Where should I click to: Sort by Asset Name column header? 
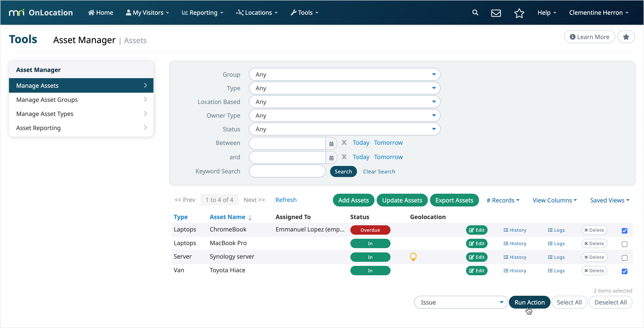(230, 217)
